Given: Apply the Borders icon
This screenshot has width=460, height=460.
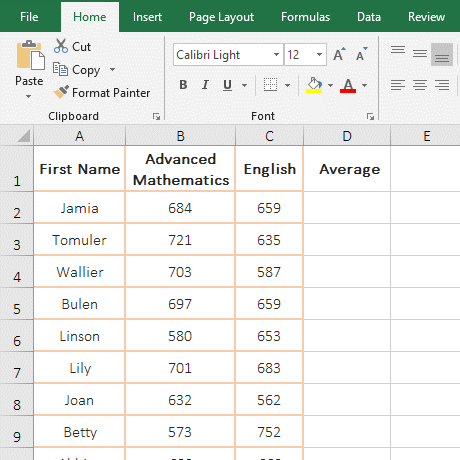Looking at the screenshot, I should click(x=270, y=85).
